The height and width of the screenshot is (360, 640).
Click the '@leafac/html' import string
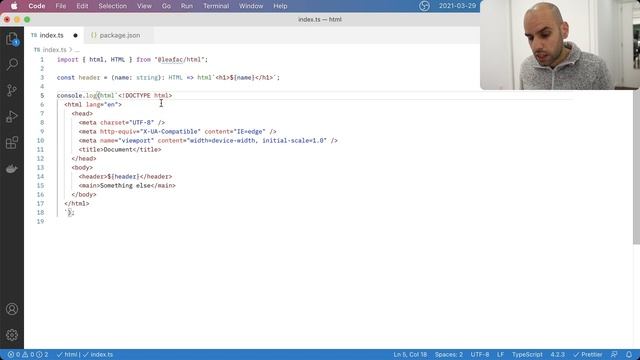[179, 60]
